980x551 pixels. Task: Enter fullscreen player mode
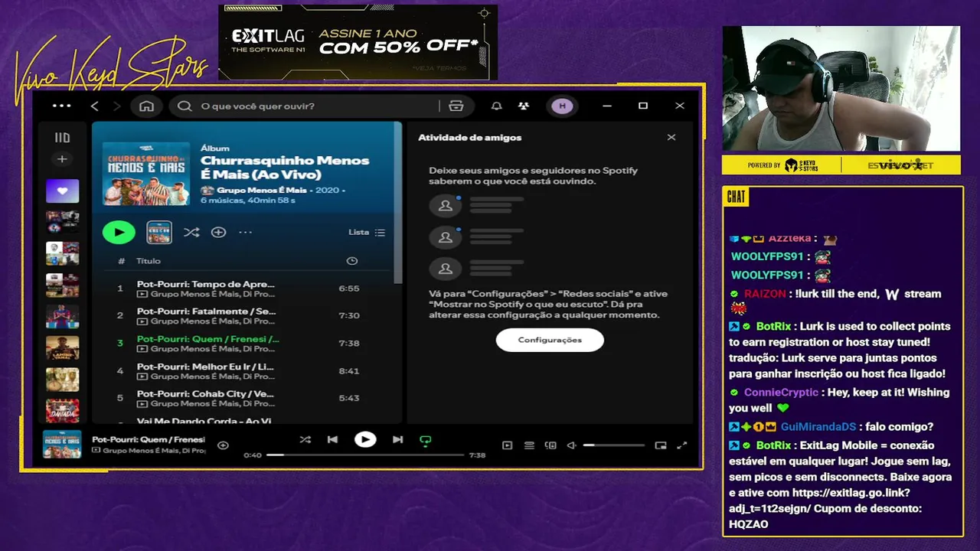click(682, 445)
